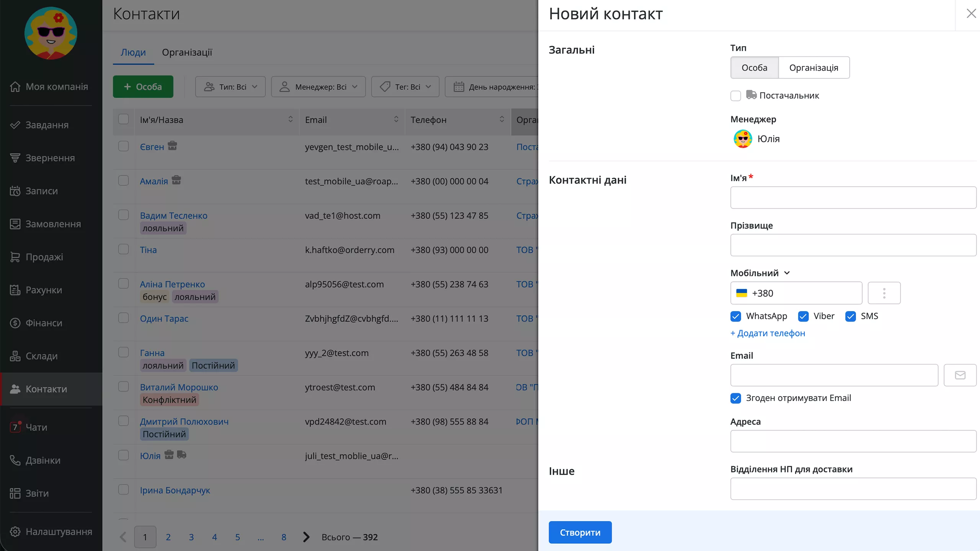Screen dimensions: 980x551
Task: Click the user avatar in sidebar
Action: tap(51, 33)
